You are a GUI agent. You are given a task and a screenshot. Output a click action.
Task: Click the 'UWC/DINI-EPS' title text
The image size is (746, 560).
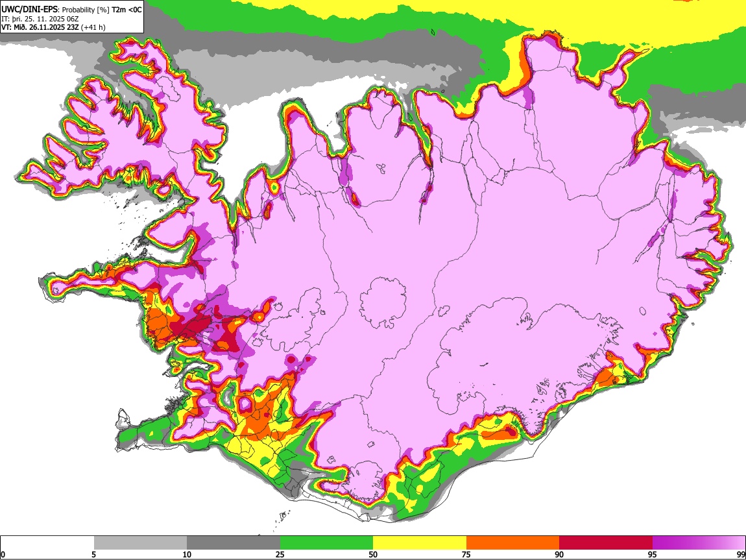click(29, 10)
